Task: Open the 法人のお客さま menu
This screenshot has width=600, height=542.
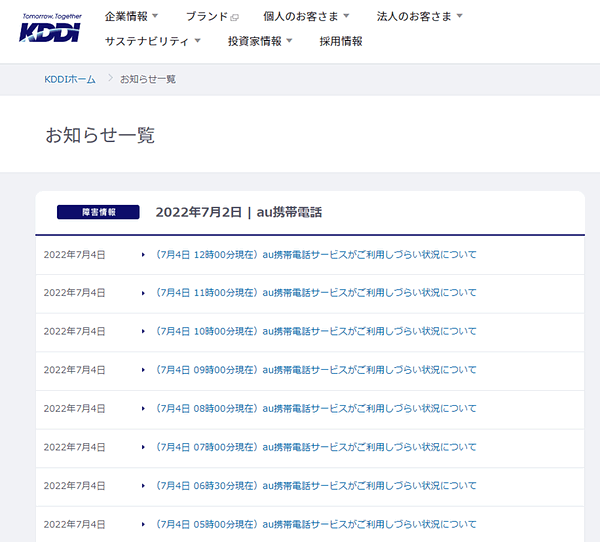Action: 414,16
